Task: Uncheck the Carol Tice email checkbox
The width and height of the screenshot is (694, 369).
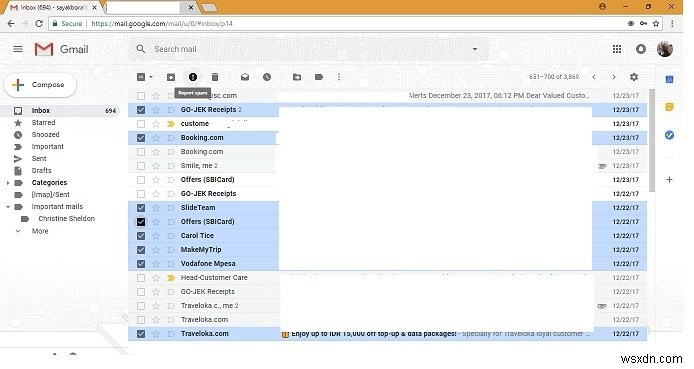Action: 141,236
